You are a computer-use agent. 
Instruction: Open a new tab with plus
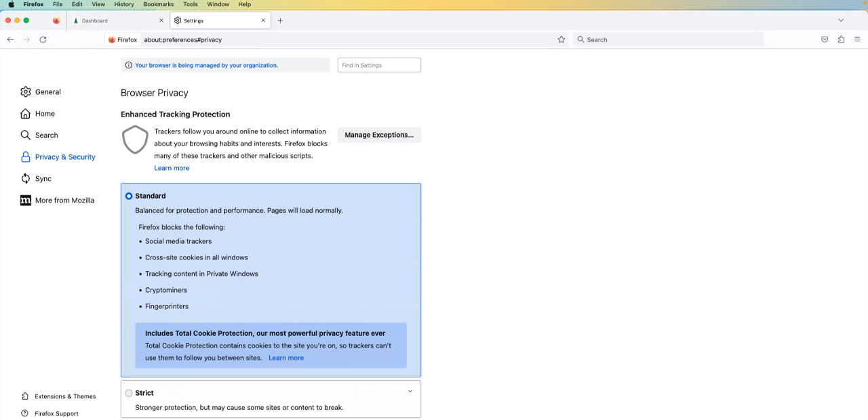point(280,20)
